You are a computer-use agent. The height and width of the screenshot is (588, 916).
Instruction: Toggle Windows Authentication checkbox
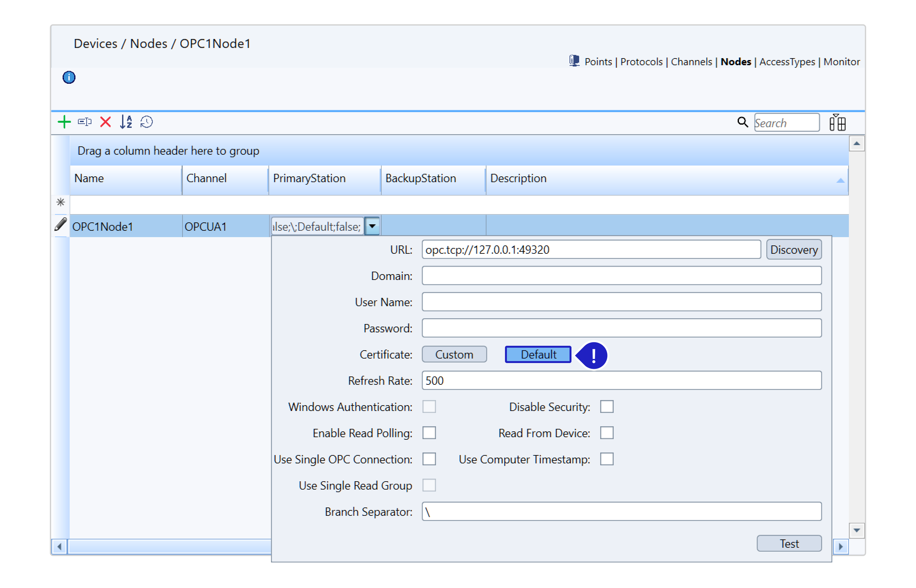coord(429,406)
